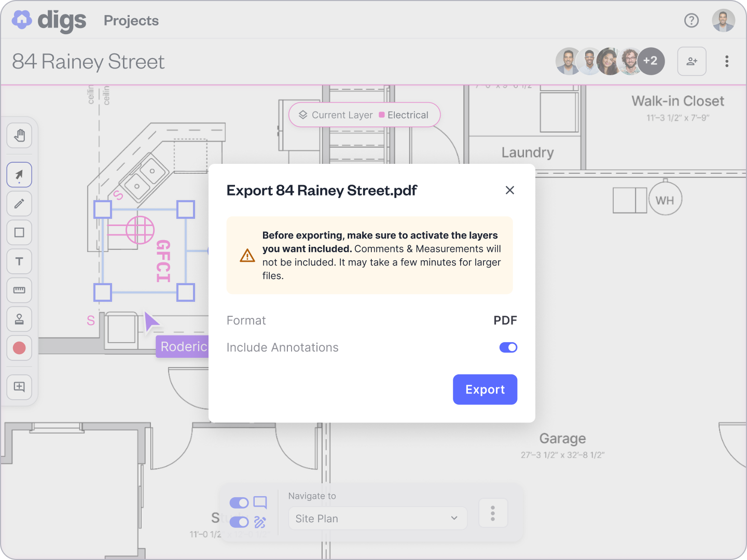Open the help question mark icon

pyautogui.click(x=691, y=20)
